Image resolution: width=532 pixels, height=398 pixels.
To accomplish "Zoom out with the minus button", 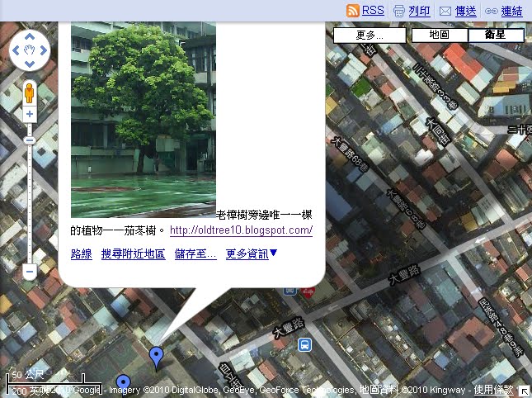I will (30, 272).
